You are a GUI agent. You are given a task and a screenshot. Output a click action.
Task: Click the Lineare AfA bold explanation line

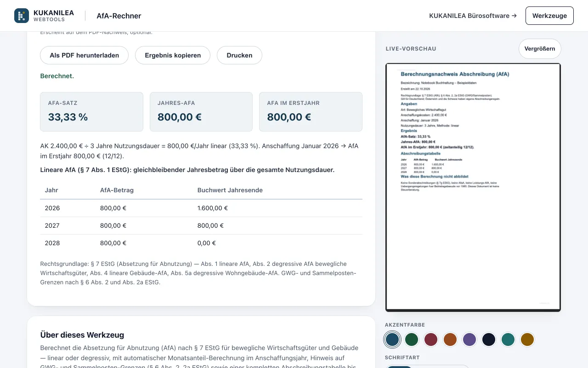coord(187,170)
